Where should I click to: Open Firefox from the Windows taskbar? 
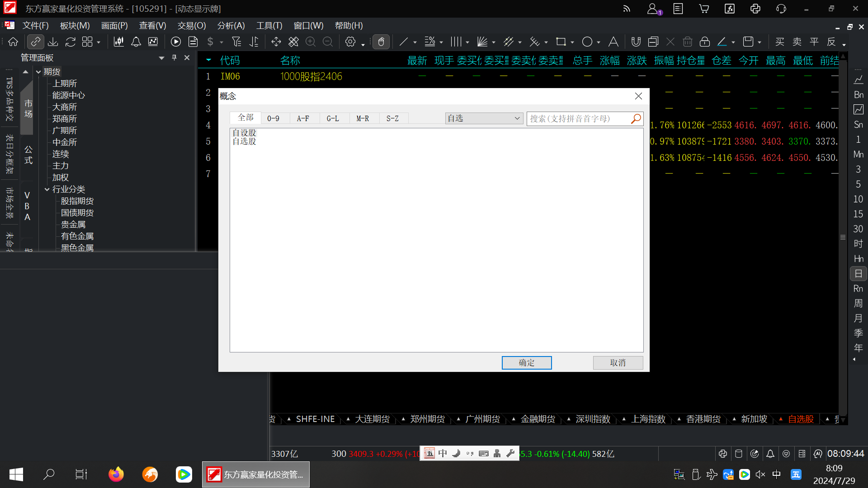click(x=116, y=474)
